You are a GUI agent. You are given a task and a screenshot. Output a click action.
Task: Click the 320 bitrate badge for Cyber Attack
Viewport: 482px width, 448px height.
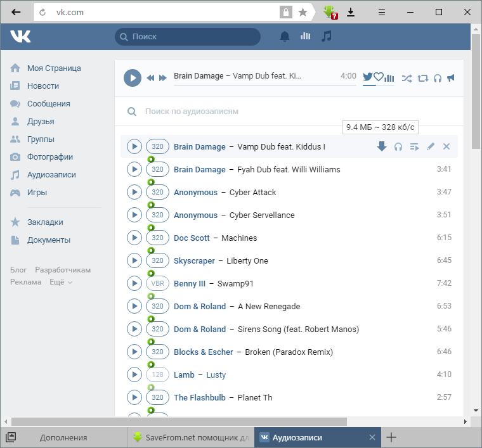point(157,192)
